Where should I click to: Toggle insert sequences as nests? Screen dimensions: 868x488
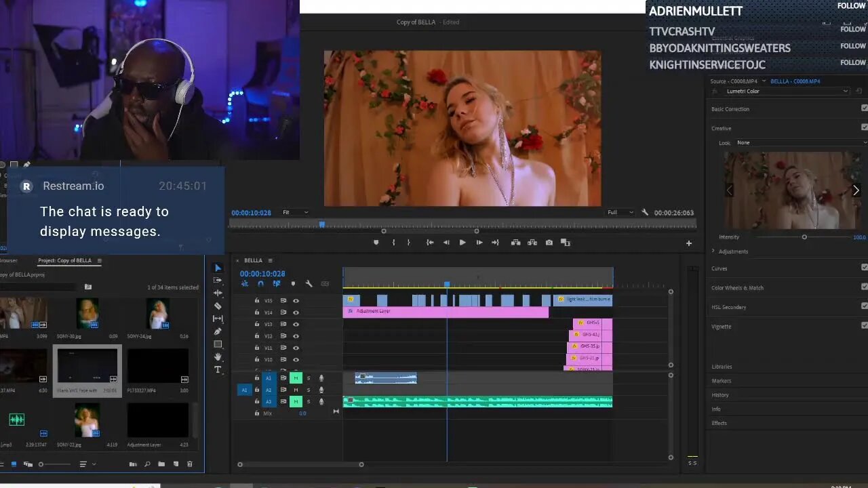pyautogui.click(x=245, y=284)
